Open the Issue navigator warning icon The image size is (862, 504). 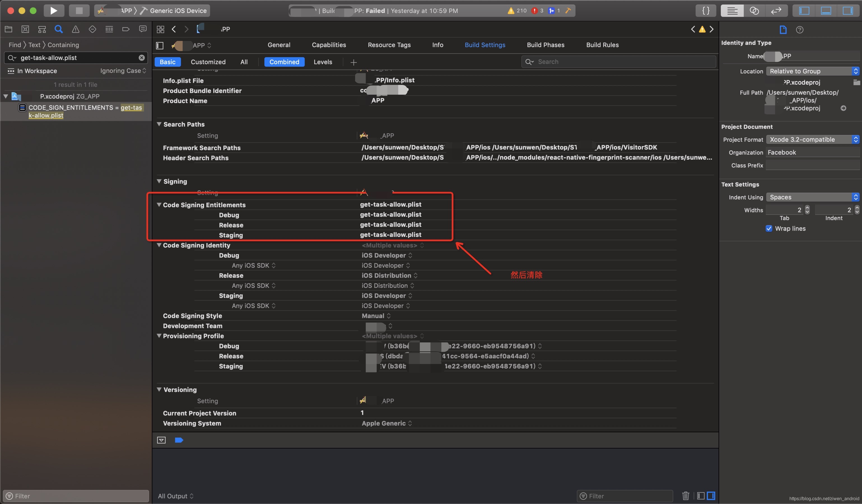(x=76, y=29)
